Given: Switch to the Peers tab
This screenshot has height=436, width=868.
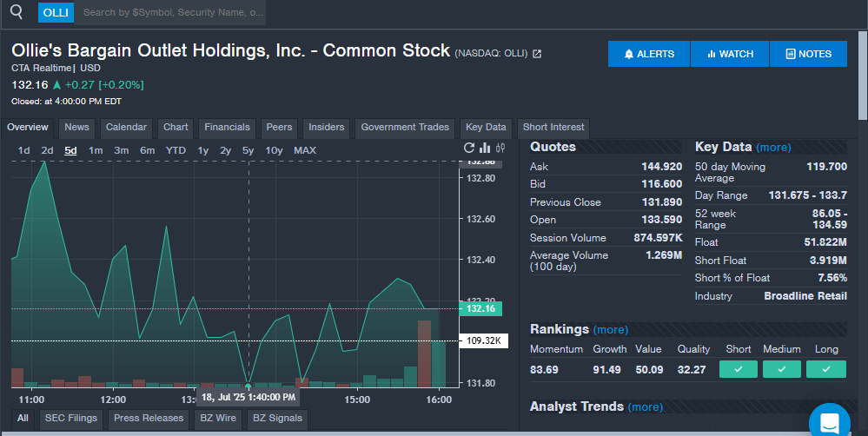Looking at the screenshot, I should [279, 128].
